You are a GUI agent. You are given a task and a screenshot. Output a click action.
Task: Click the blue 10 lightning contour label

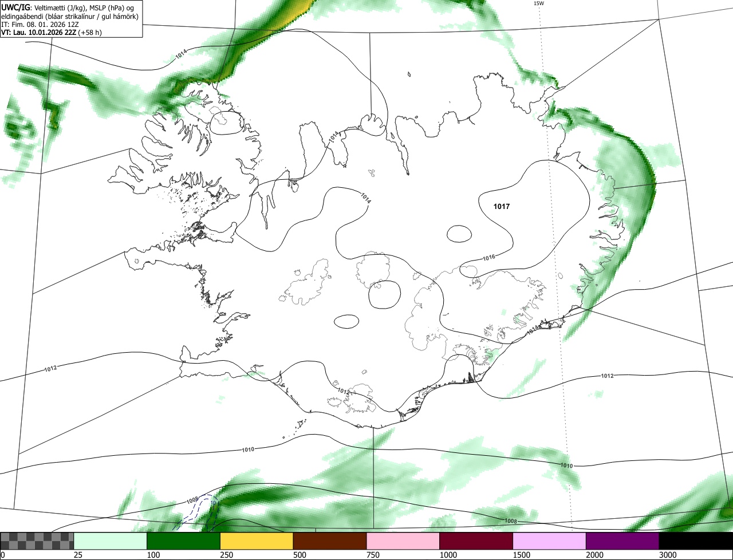pyautogui.click(x=214, y=503)
